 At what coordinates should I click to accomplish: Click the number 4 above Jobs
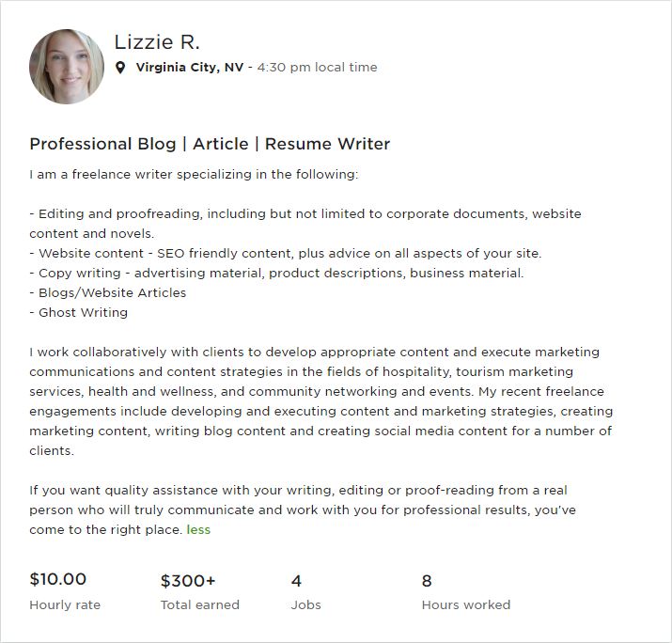[x=296, y=580]
